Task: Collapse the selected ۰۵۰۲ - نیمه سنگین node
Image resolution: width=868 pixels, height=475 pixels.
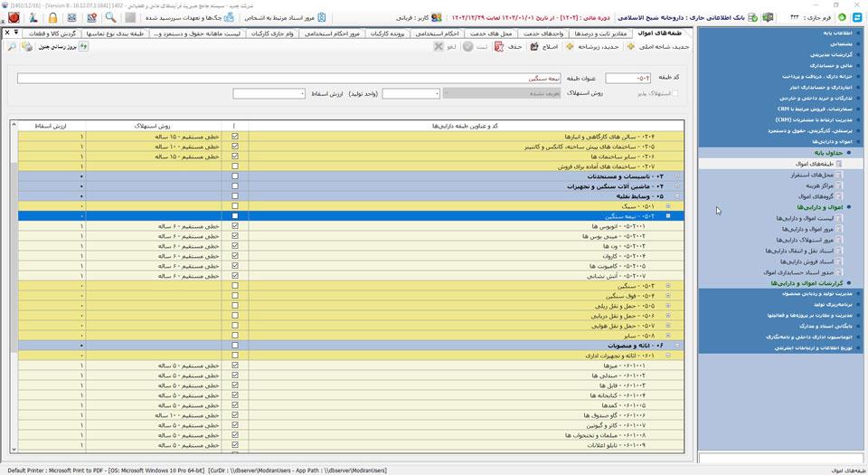Action: 667,216
